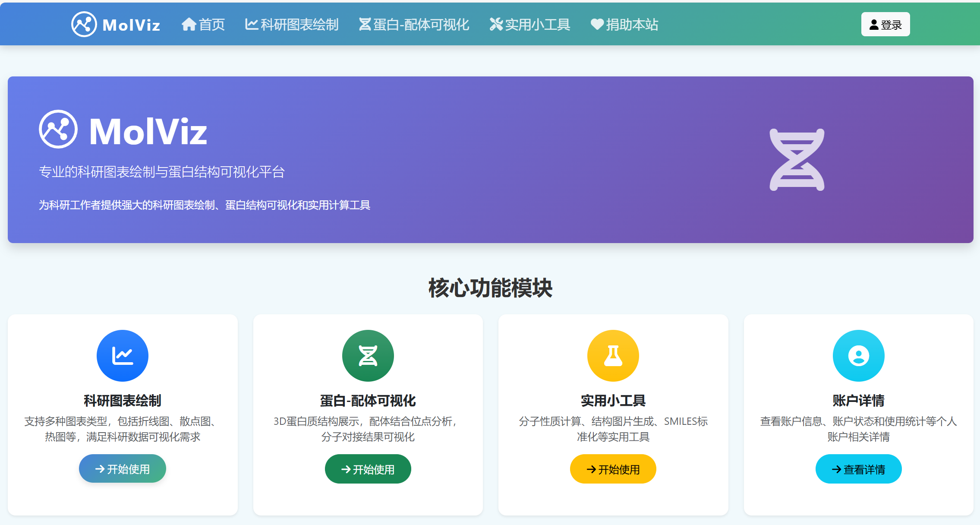This screenshot has width=980, height=525.
Task: Click the green DNA icon on 蛋白-配体可视化 card
Action: (368, 355)
